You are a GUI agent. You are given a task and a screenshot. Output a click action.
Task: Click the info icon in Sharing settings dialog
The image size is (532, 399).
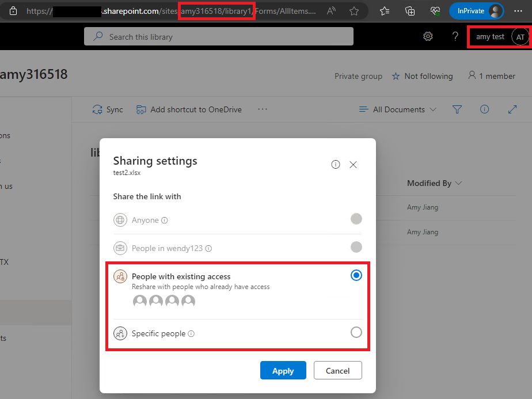coord(336,164)
